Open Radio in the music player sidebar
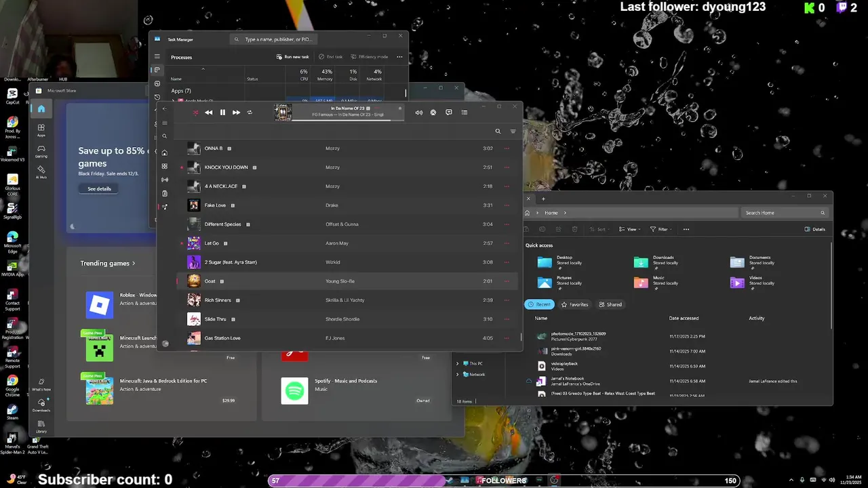Viewport: 868px width, 488px height. point(165,180)
